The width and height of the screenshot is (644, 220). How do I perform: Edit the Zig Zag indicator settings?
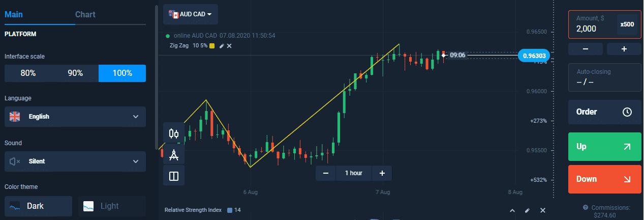pos(222,46)
